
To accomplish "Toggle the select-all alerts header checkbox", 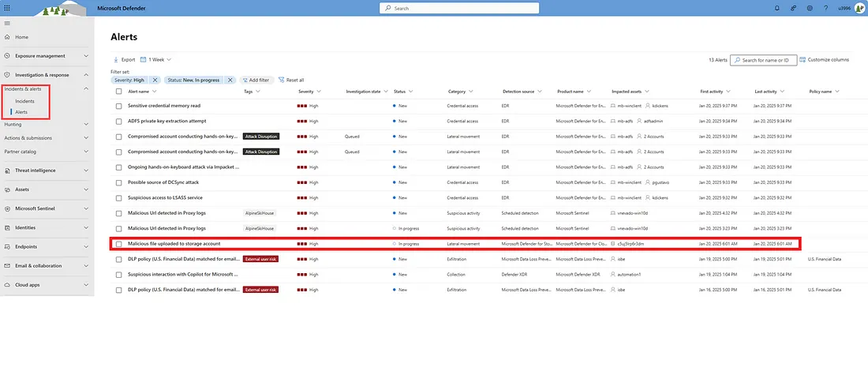I will tap(119, 92).
